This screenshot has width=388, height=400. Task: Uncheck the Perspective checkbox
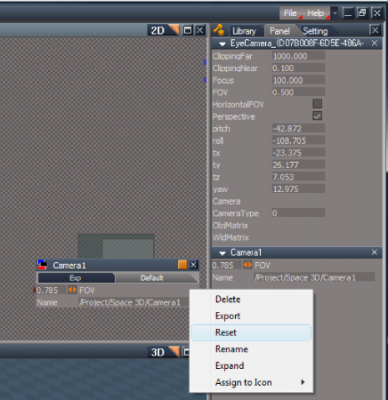[317, 116]
